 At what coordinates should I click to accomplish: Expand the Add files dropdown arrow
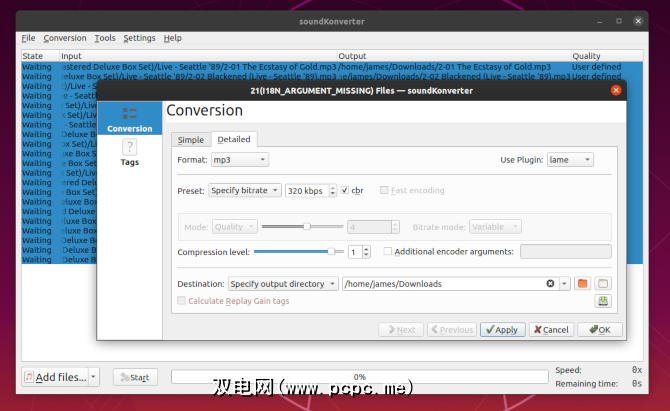[94, 377]
